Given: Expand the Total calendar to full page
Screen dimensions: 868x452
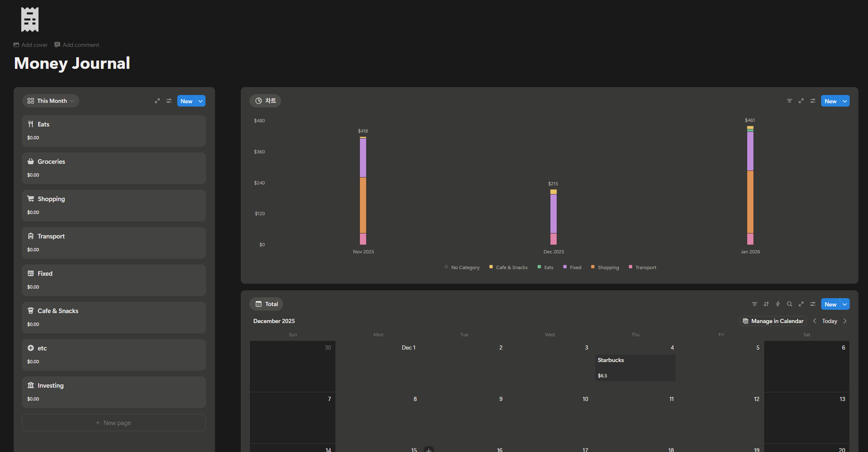Looking at the screenshot, I should (x=801, y=304).
